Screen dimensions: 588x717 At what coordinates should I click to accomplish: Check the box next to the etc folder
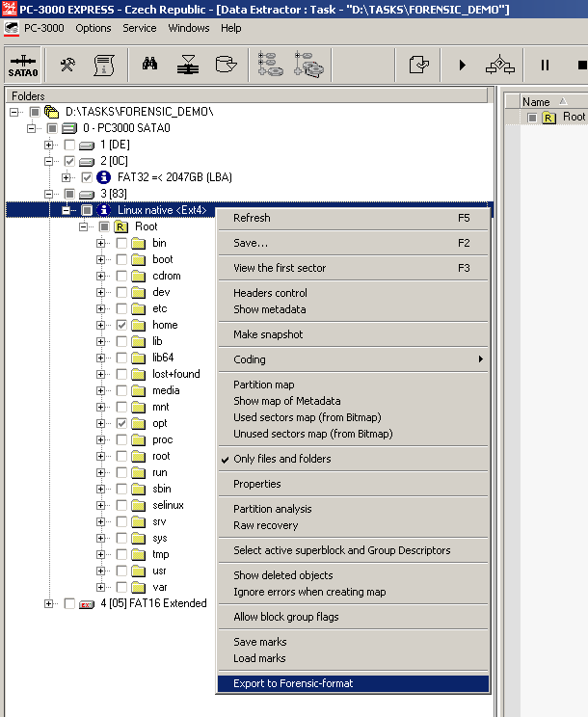coord(121,308)
